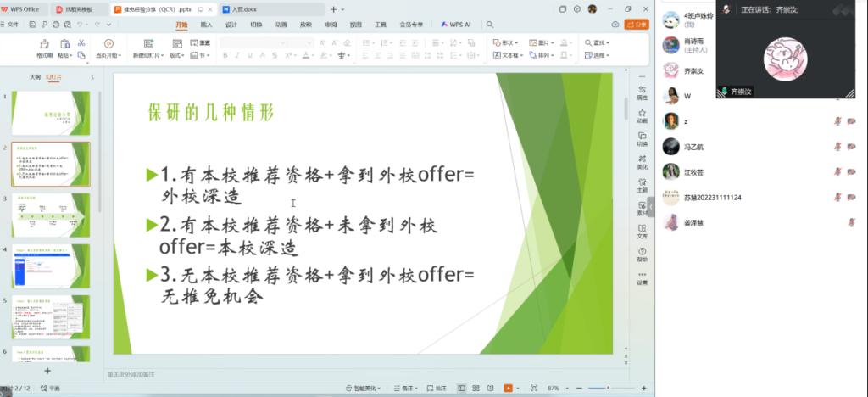Switch to slide sorter view
868x397 pixels.
pos(476,388)
